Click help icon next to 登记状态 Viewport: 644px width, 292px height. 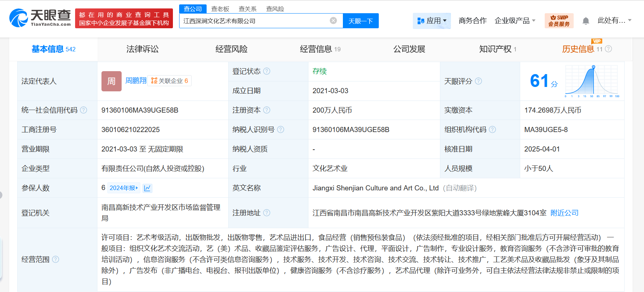[267, 71]
